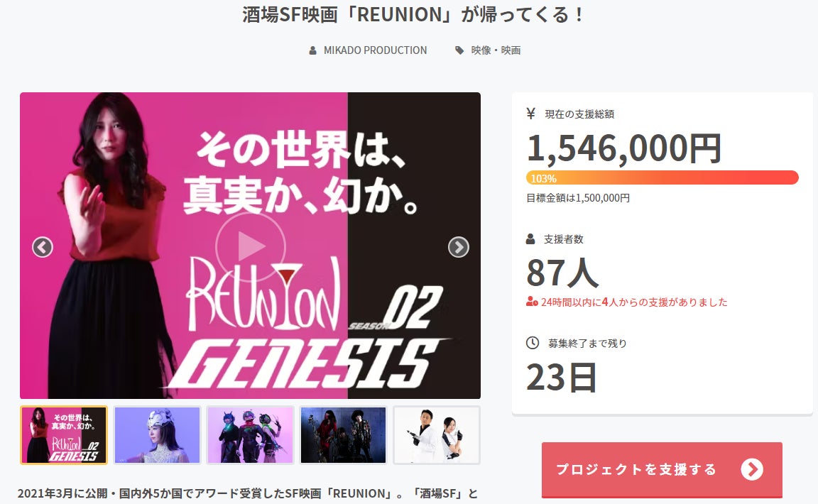
Task: Click the 103% funding progress bar
Action: (662, 177)
